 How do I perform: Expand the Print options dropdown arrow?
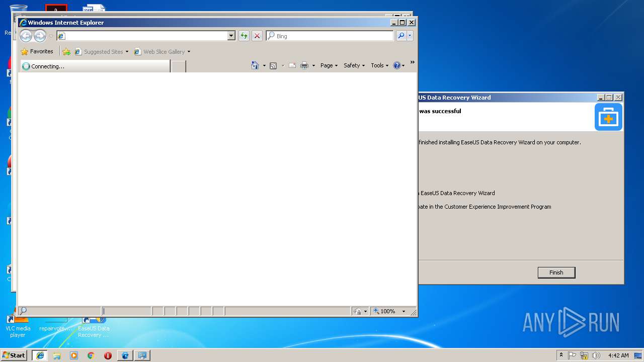pyautogui.click(x=313, y=65)
